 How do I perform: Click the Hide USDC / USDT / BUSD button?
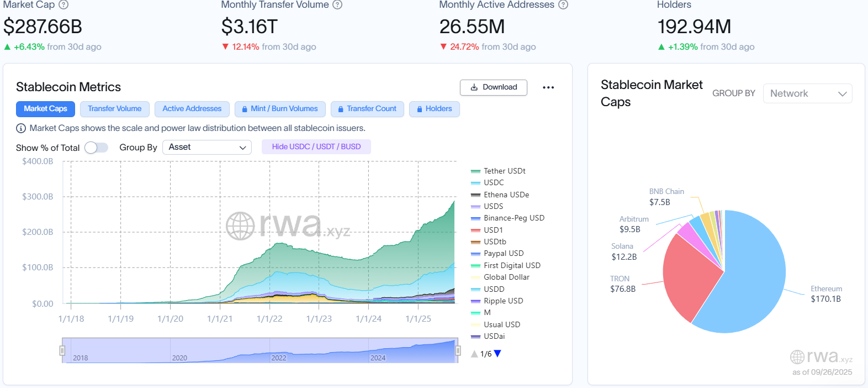[x=316, y=147]
